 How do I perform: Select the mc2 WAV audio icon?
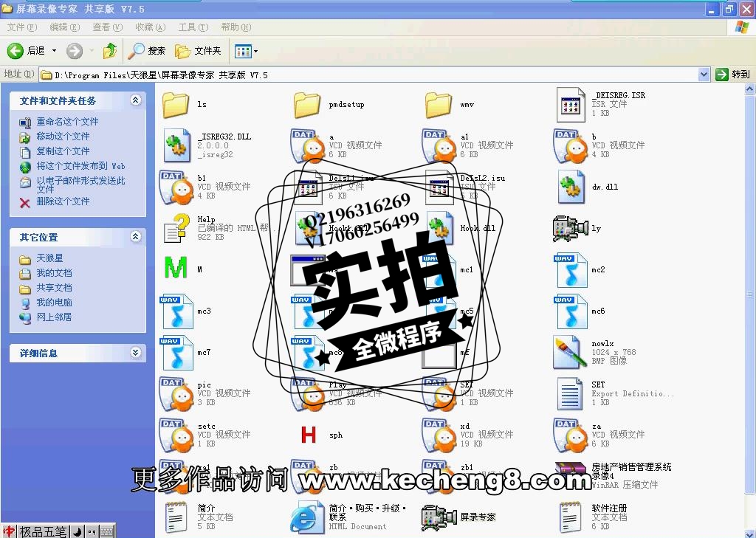tap(571, 270)
